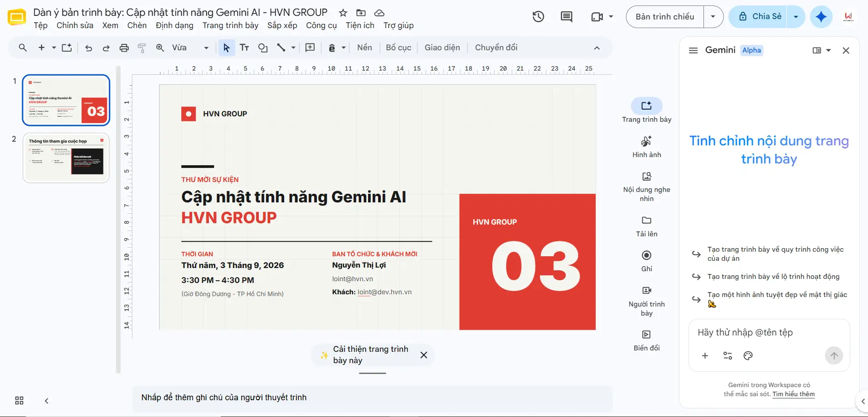Insert a shape
This screenshot has height=417, width=868.
point(263,48)
